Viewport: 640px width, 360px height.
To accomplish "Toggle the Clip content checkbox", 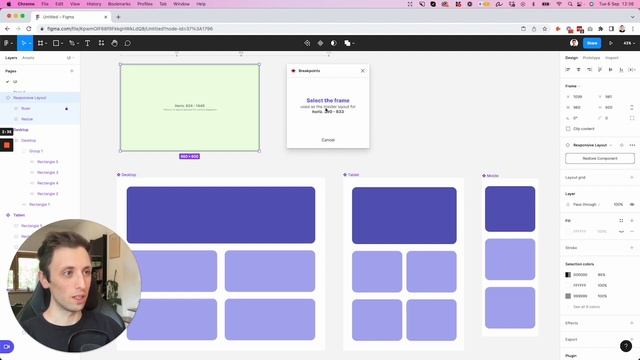I will click(x=568, y=129).
